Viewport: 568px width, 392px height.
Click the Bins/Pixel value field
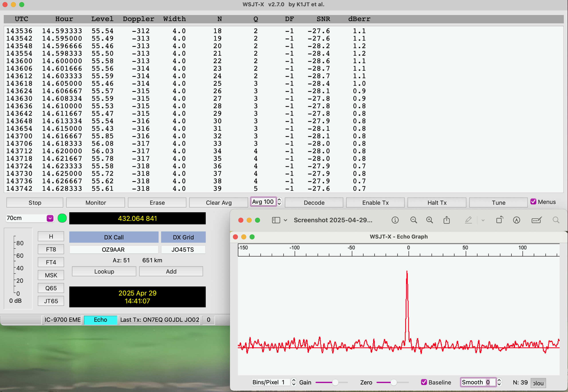(271, 382)
